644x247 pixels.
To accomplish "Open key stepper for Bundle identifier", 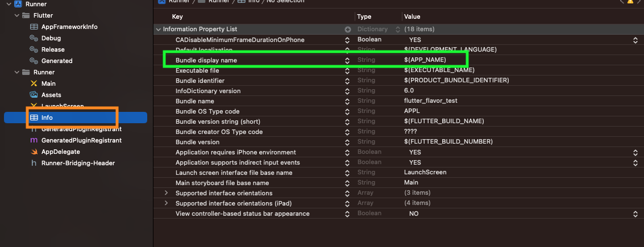I will tap(347, 81).
